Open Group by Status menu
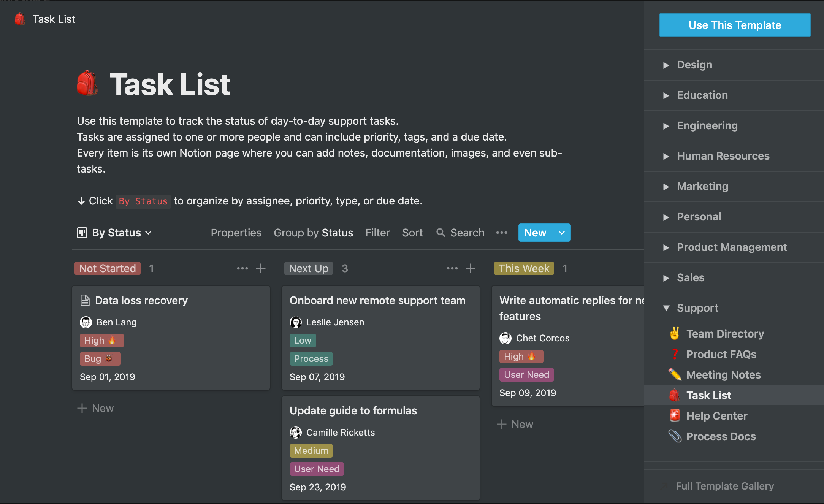Viewport: 824px width, 504px height. [x=313, y=233]
